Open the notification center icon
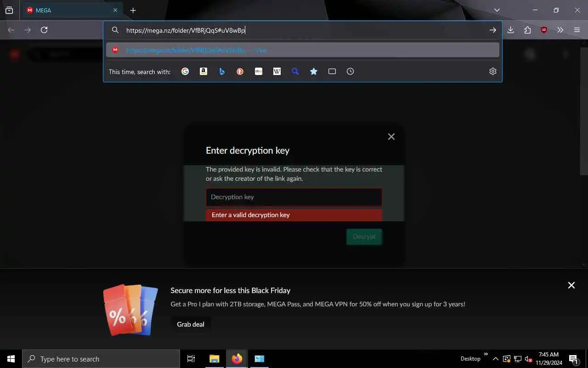The image size is (588, 368). tap(574, 359)
